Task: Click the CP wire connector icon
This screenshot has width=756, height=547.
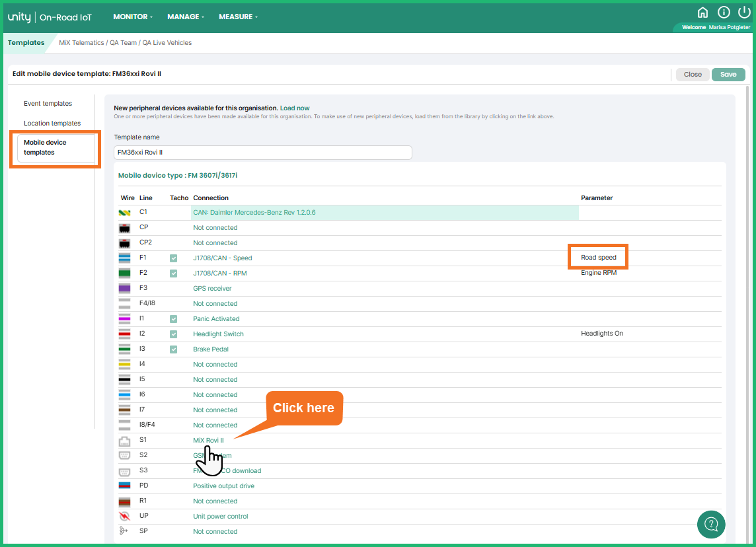Action: click(x=124, y=228)
